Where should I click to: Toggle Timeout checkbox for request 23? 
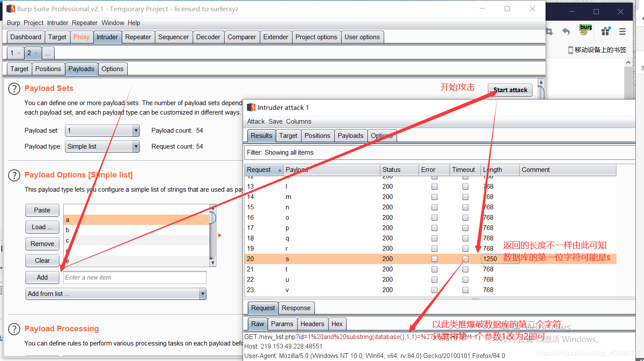tap(465, 290)
